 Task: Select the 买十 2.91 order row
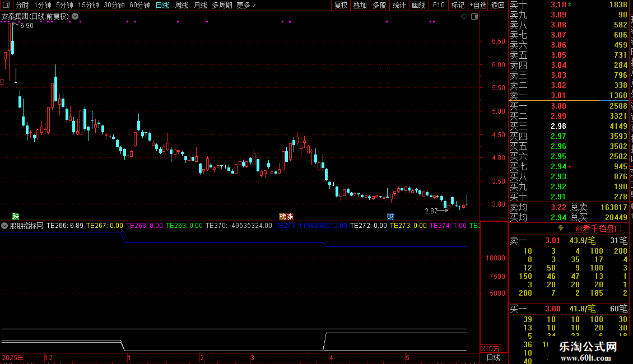pos(569,197)
